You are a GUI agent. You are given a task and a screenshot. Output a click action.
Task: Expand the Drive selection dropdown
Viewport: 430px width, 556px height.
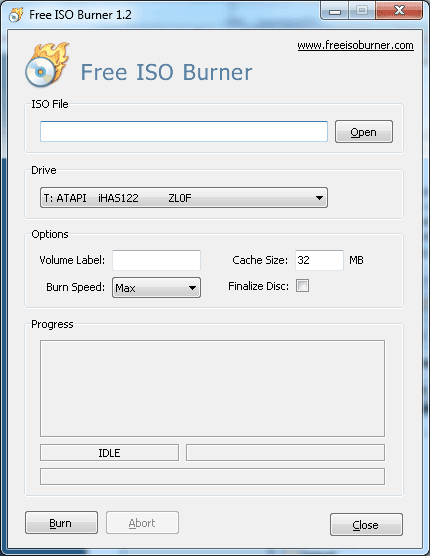tap(184, 198)
